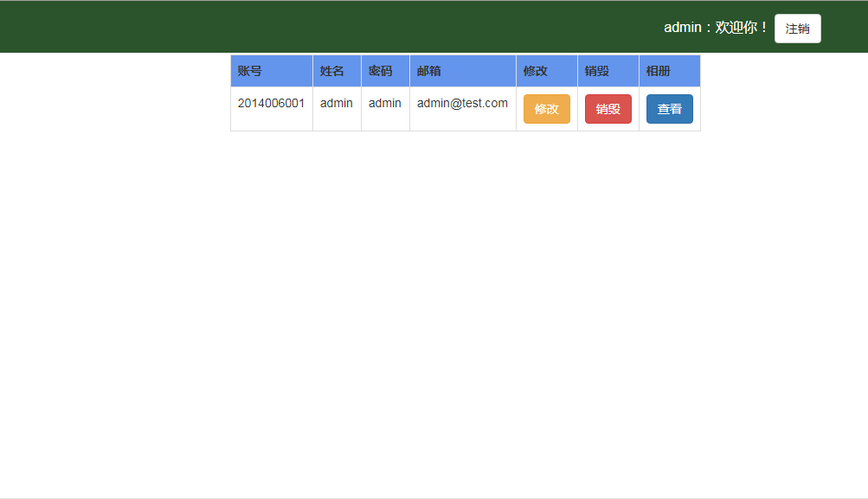Click the 密码 column header

pos(385,71)
